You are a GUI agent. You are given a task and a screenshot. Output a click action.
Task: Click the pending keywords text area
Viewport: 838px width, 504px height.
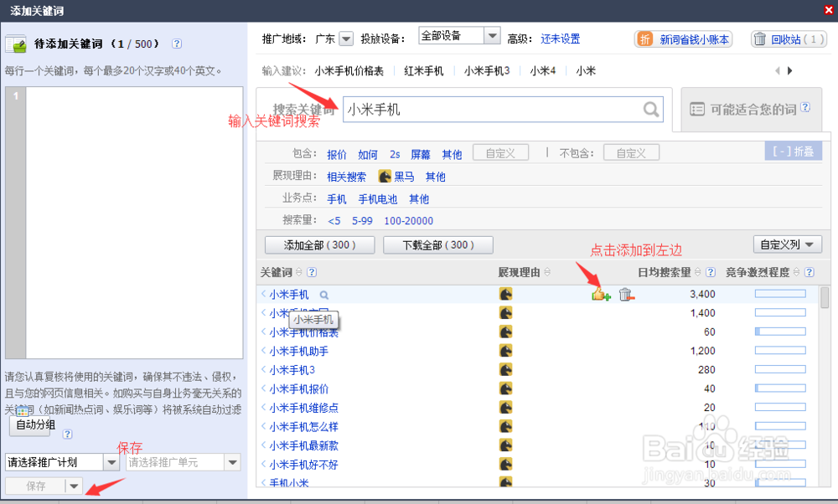tap(134, 223)
